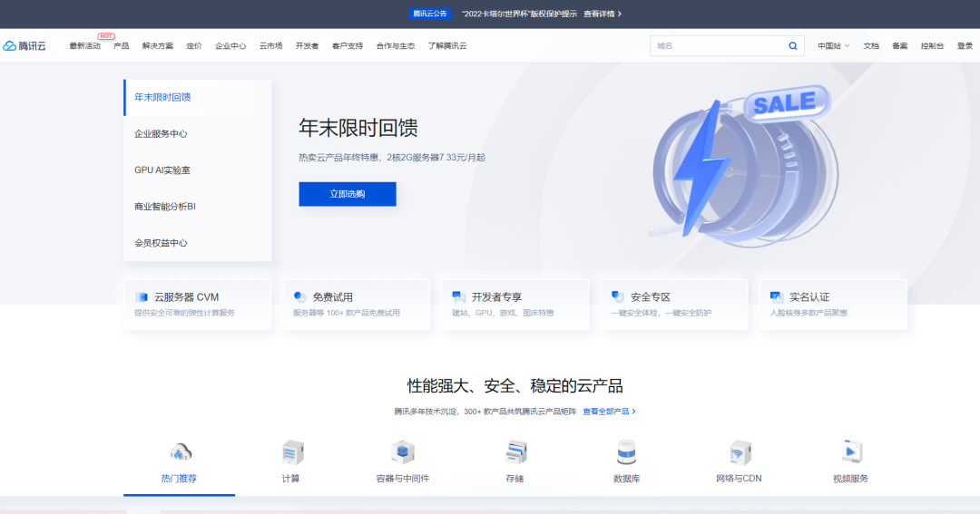
Task: Select the 容器与中间件 cube icon
Action: coord(403,452)
